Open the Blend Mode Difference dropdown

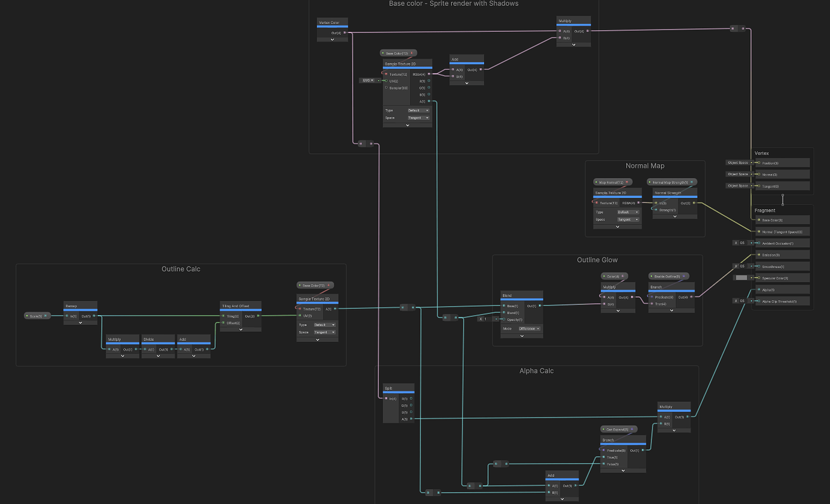click(x=529, y=329)
